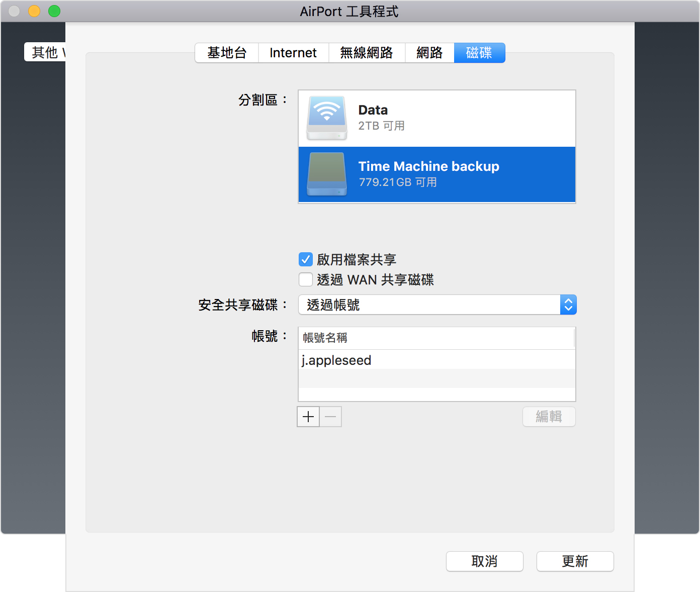Viewport: 700px width, 592px height.
Task: Click the 帳號名稱 column header
Action: [436, 338]
